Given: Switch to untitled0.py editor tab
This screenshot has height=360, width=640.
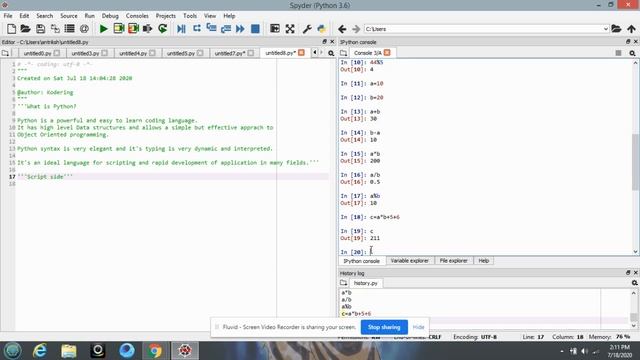Looking at the screenshot, I should (37, 53).
